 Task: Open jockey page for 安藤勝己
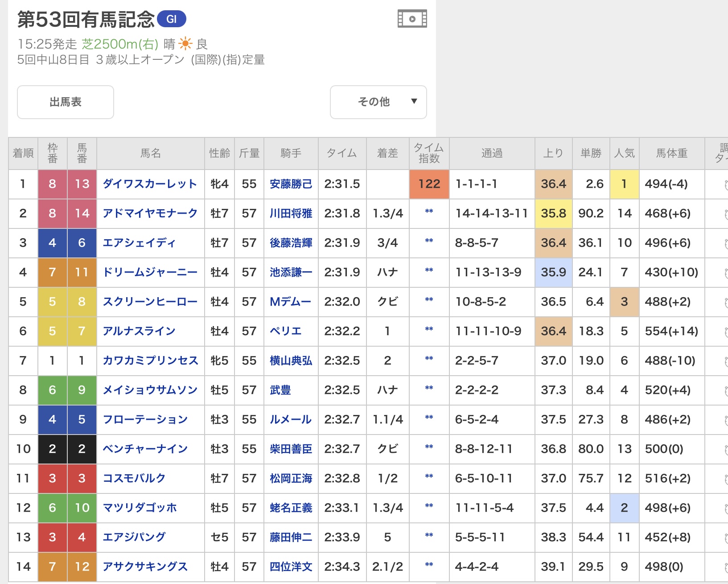pyautogui.click(x=291, y=184)
